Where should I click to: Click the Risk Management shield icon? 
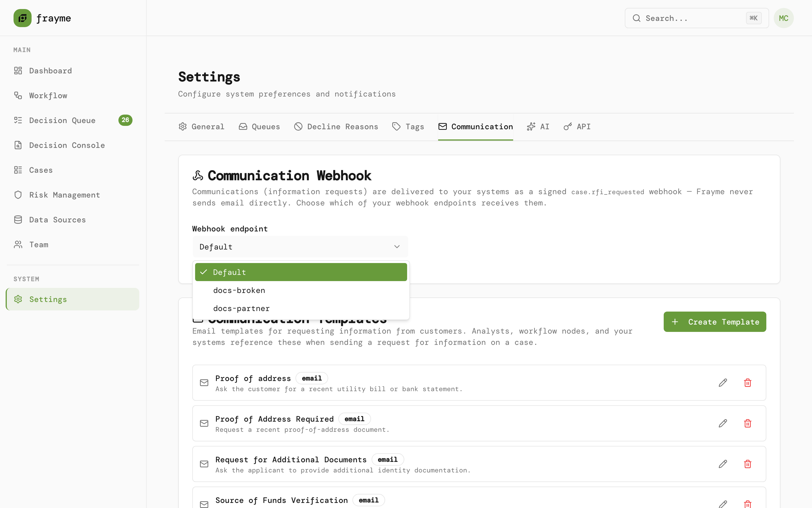click(x=18, y=195)
